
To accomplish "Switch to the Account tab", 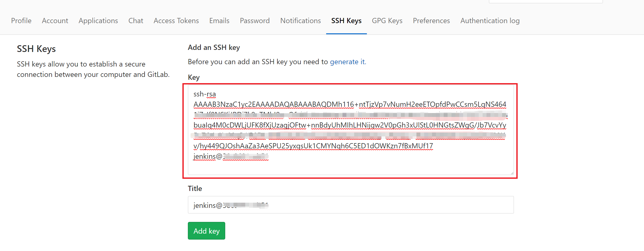I will (x=55, y=21).
